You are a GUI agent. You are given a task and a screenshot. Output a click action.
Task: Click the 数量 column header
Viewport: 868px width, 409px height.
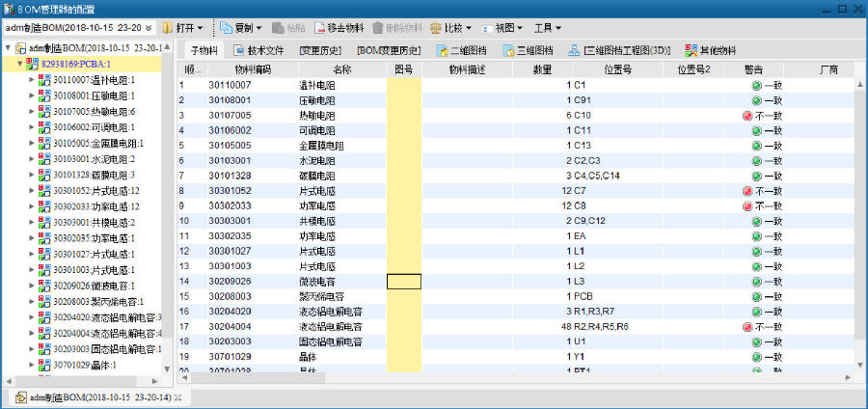542,69
